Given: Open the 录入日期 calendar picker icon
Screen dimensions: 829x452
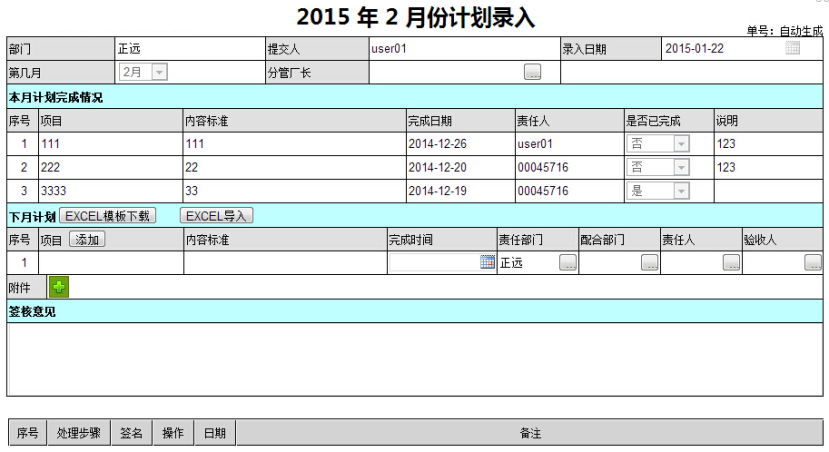Looking at the screenshot, I should 792,48.
